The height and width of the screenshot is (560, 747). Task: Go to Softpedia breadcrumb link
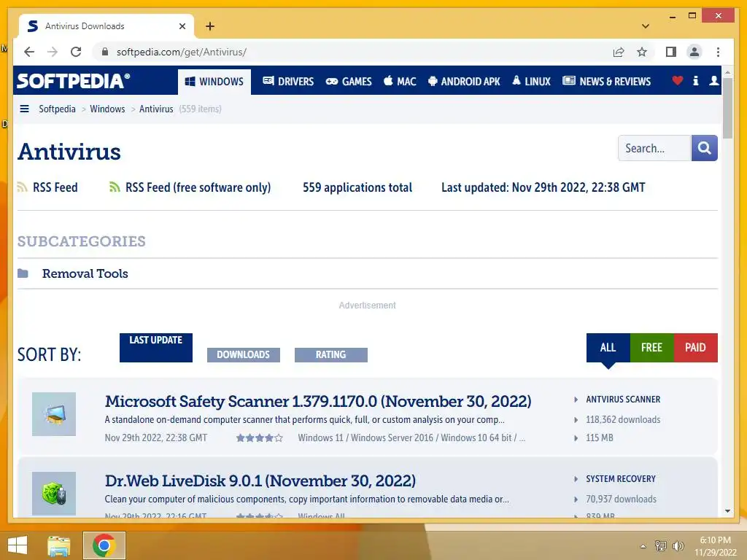(x=57, y=109)
